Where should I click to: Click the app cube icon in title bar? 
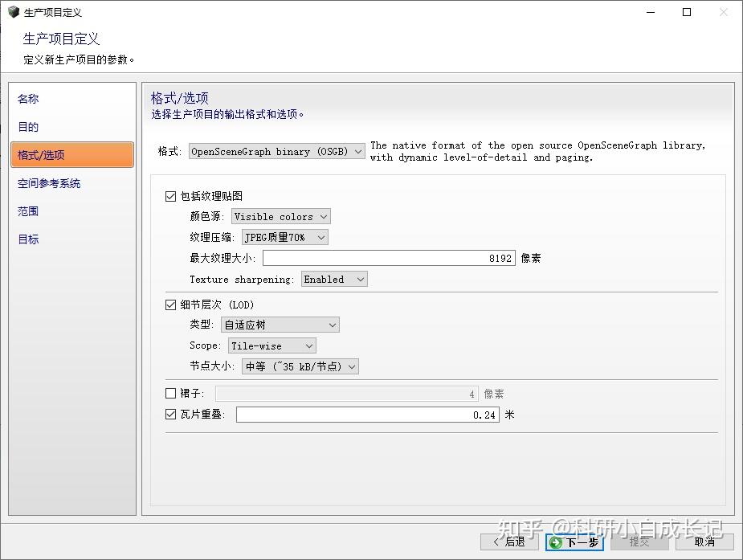point(14,12)
